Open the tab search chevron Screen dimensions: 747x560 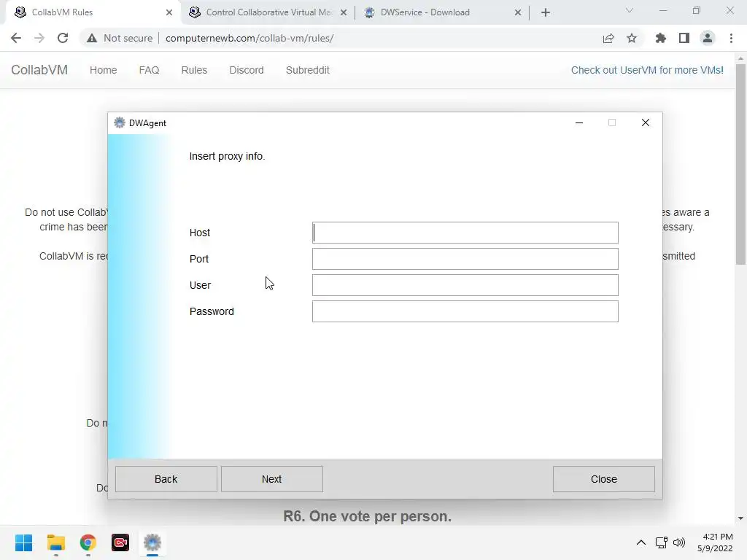(x=630, y=10)
